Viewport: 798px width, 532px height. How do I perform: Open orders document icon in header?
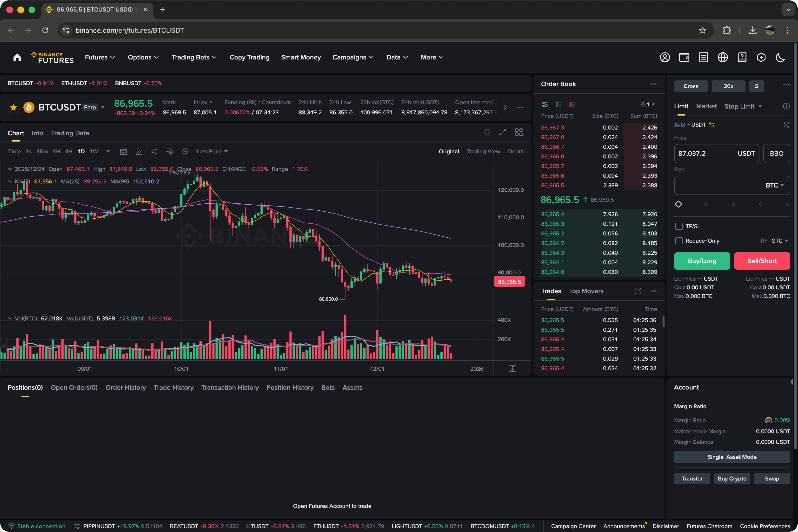(x=703, y=57)
